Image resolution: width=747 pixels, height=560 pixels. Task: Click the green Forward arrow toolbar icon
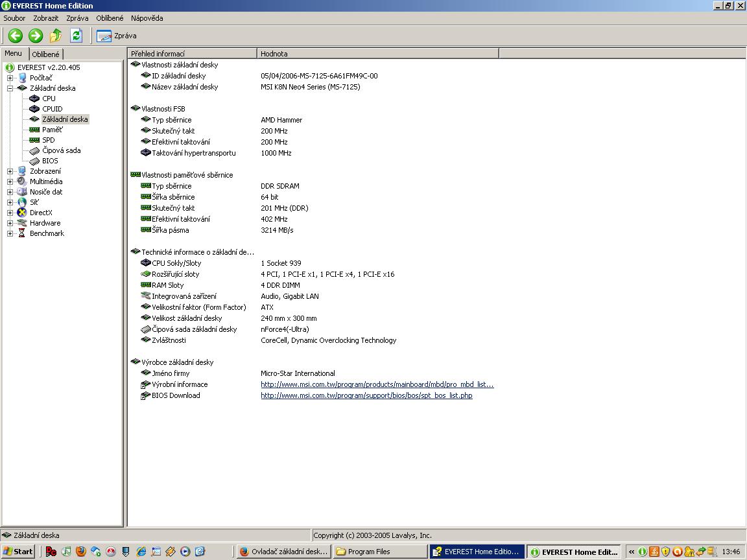pyautogui.click(x=36, y=36)
